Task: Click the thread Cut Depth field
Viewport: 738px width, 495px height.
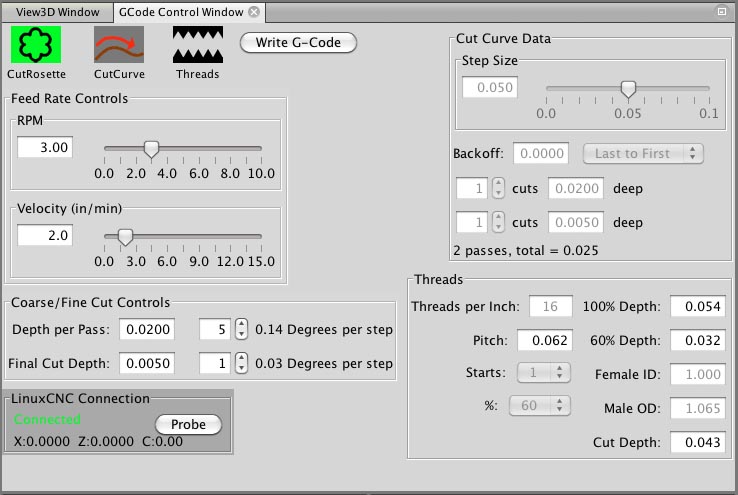Action: point(697,440)
